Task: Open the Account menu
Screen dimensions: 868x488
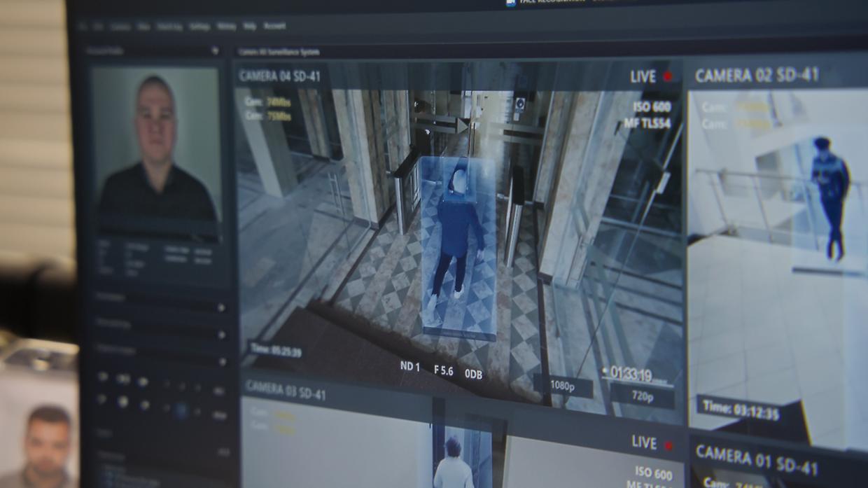Action: [x=274, y=27]
